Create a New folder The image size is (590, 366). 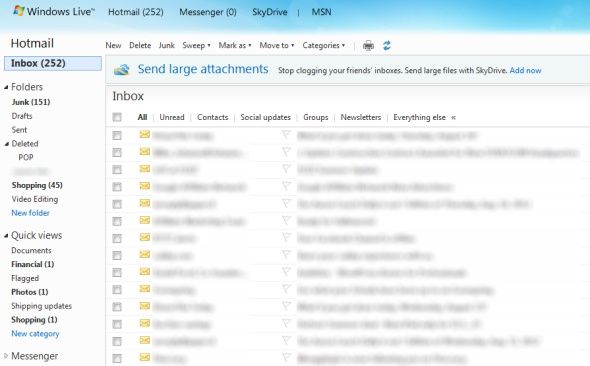coord(30,213)
